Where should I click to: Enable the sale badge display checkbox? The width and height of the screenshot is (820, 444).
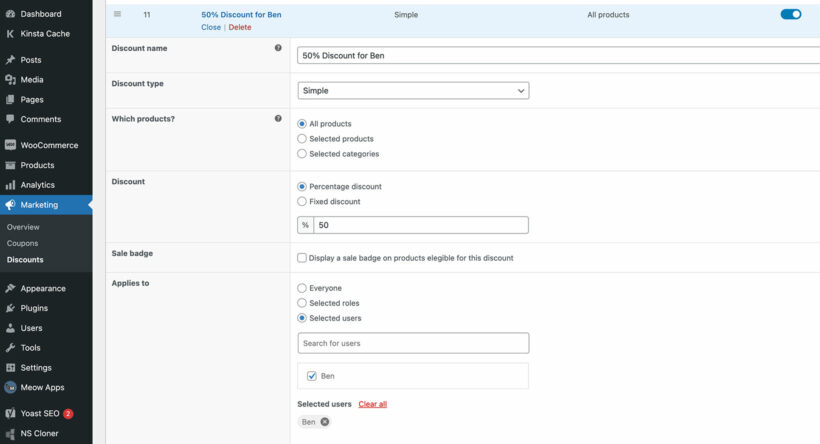(302, 258)
